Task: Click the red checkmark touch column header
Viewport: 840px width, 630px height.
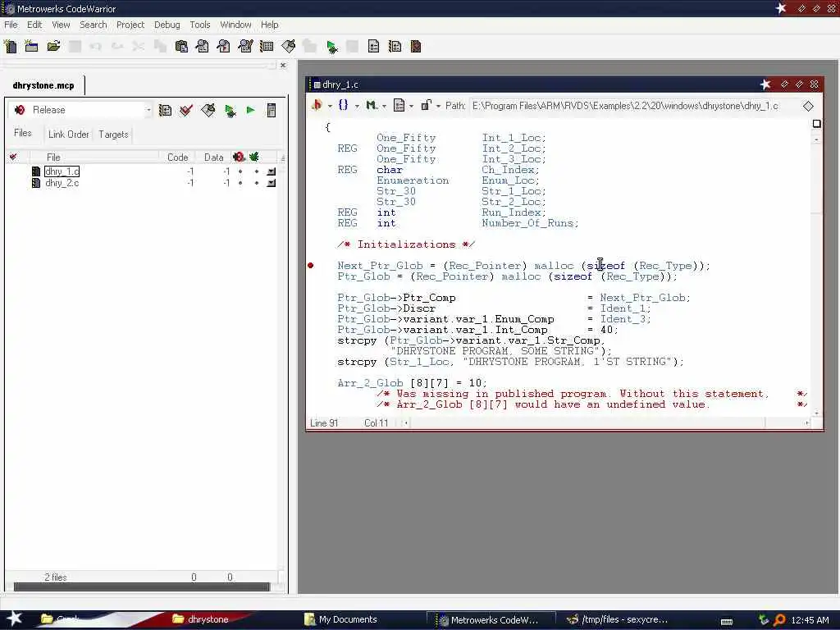Action: pyautogui.click(x=13, y=157)
